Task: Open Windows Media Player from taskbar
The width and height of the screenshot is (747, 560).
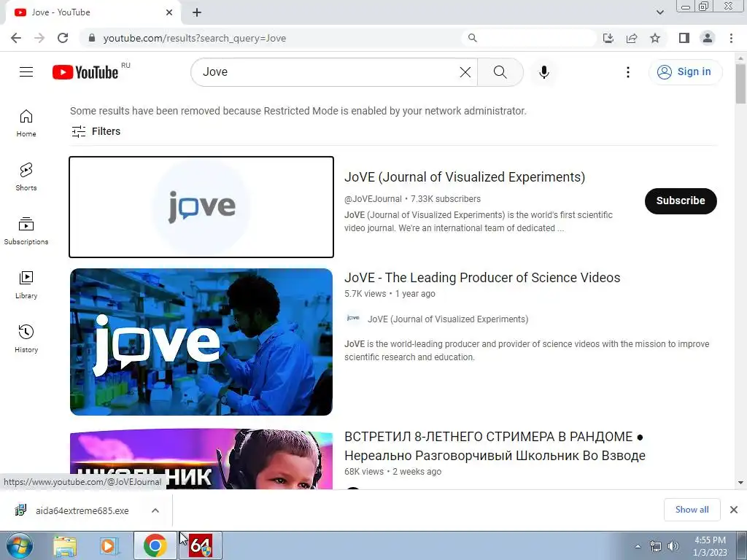Action: [109, 545]
